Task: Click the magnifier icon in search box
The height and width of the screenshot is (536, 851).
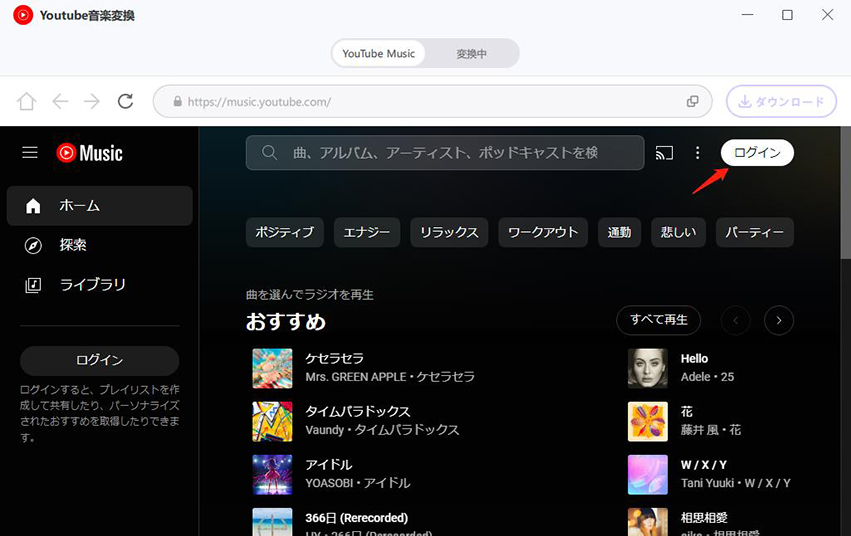Action: tap(269, 153)
